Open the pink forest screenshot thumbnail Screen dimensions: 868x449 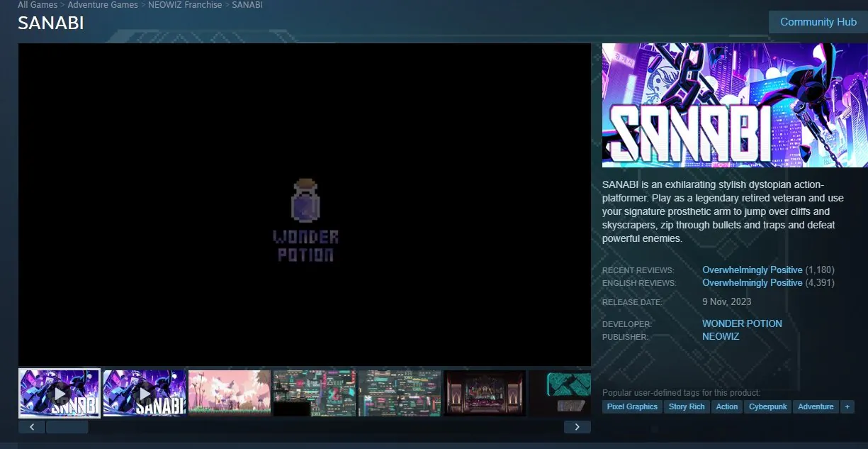[x=230, y=393]
